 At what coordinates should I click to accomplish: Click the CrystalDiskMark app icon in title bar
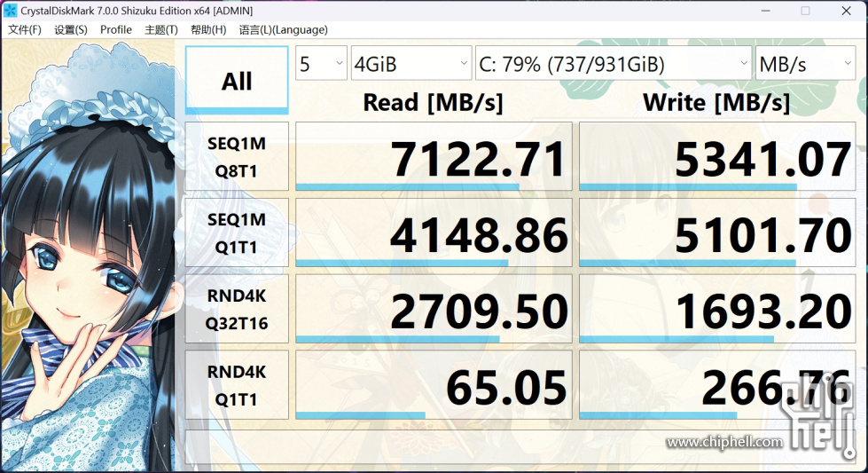(10, 10)
